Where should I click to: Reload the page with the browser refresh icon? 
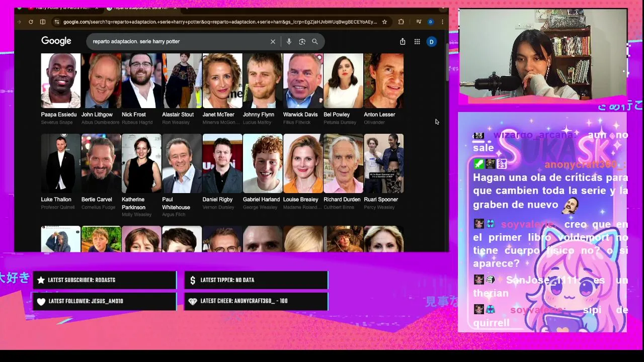[31, 22]
